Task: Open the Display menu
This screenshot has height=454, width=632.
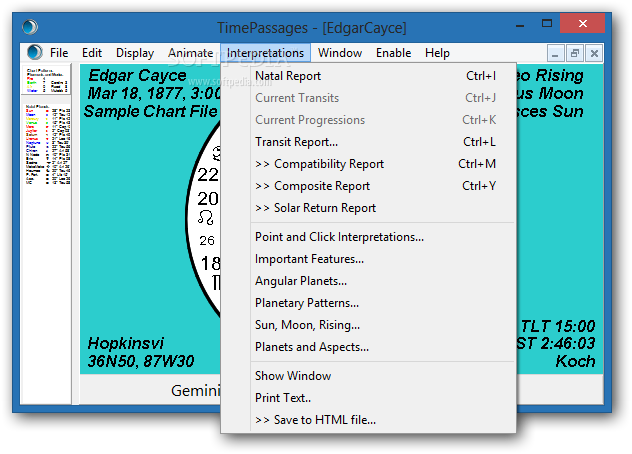Action: click(135, 53)
